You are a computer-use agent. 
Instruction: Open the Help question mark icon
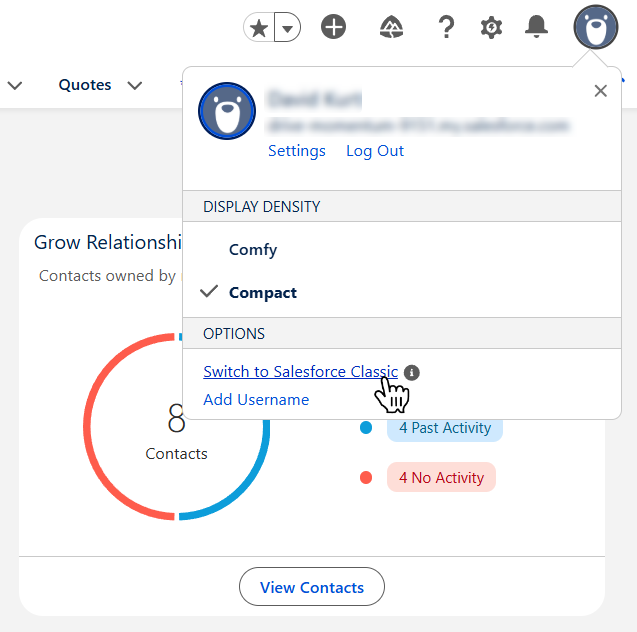click(446, 27)
